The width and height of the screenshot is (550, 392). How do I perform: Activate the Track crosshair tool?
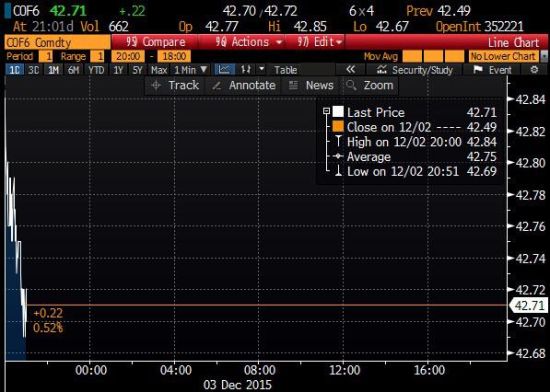click(x=175, y=85)
